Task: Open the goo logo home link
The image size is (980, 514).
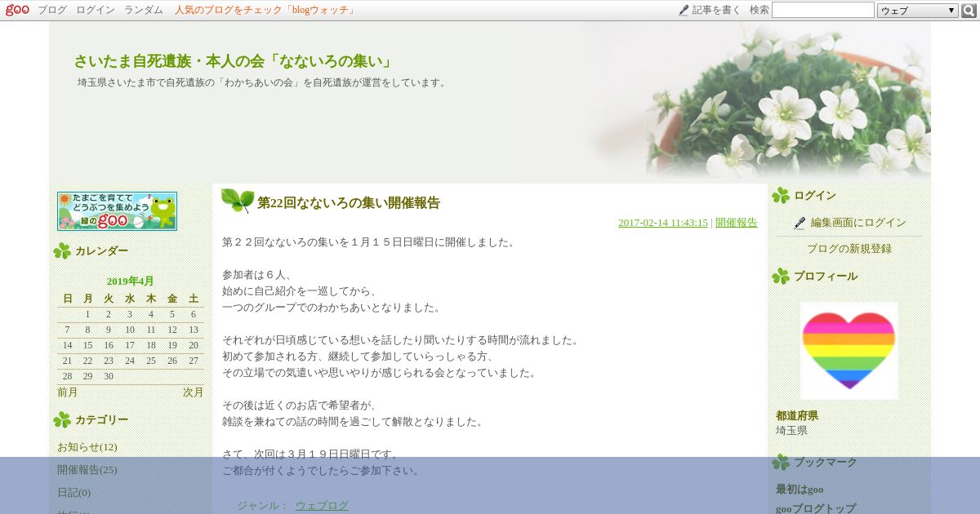Action: 17,10
